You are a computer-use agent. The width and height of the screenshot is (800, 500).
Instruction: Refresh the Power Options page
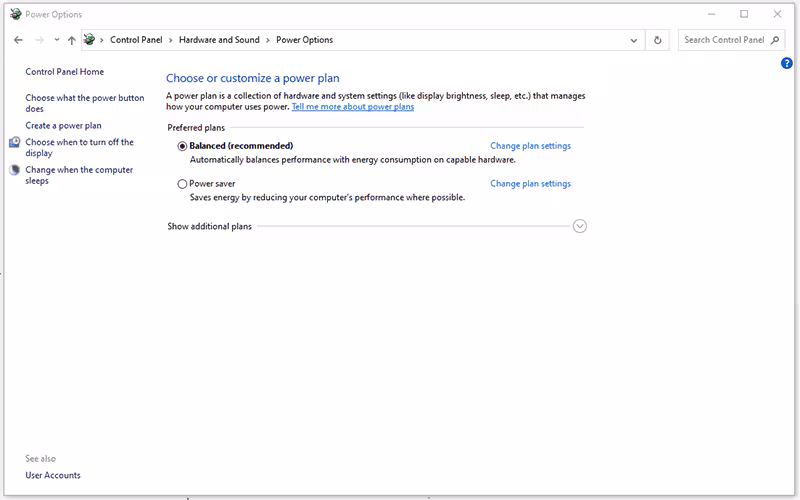658,40
